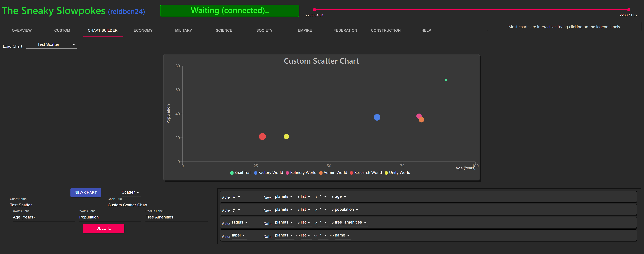This screenshot has height=254, width=644.
Task: Open the Federation tab
Action: [x=345, y=30]
